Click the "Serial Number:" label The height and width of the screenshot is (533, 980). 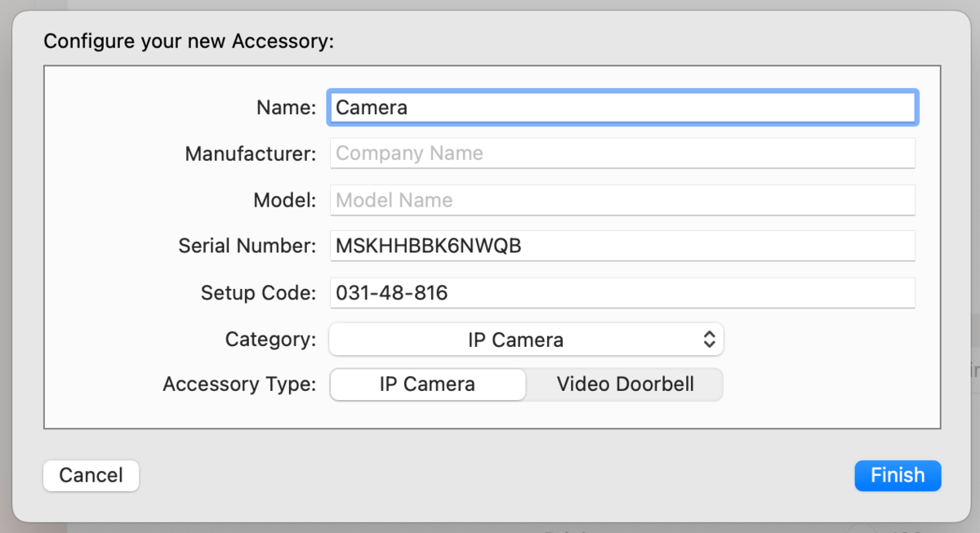click(247, 246)
